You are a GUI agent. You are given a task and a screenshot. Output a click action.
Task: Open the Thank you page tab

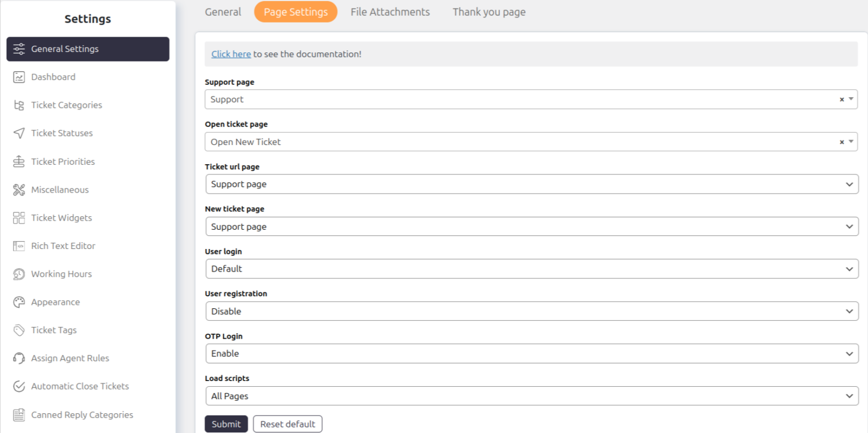(x=488, y=11)
